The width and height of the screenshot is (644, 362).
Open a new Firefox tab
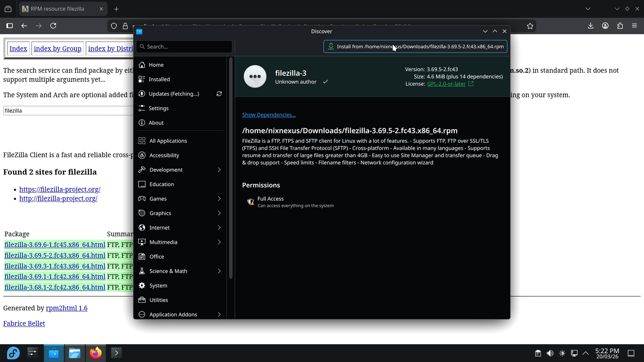click(x=116, y=9)
